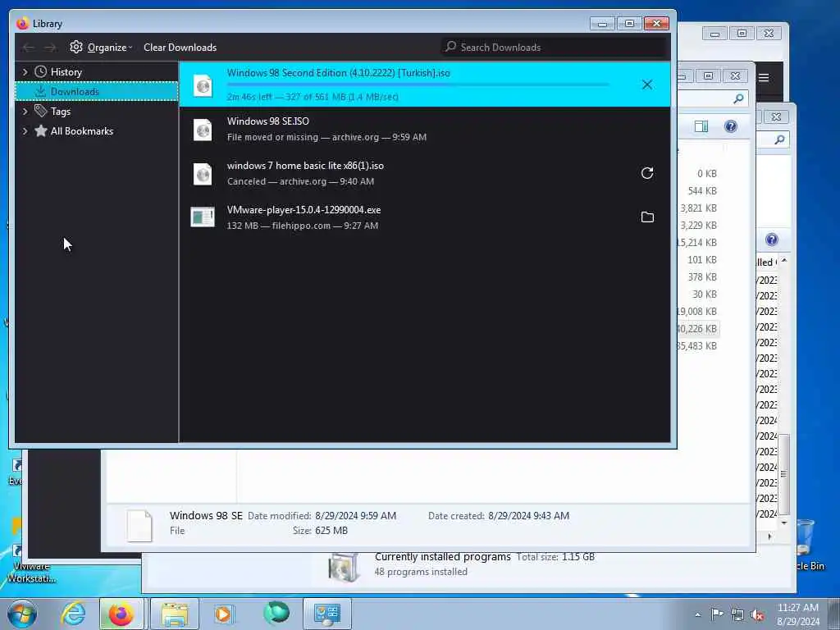The image size is (840, 630).
Task: Click the Library back arrow
Action: [29, 48]
